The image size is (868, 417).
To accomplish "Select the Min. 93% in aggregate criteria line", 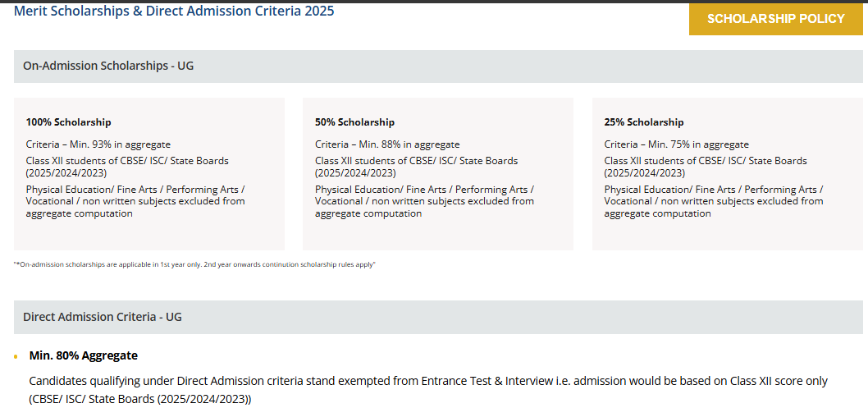I will [98, 144].
